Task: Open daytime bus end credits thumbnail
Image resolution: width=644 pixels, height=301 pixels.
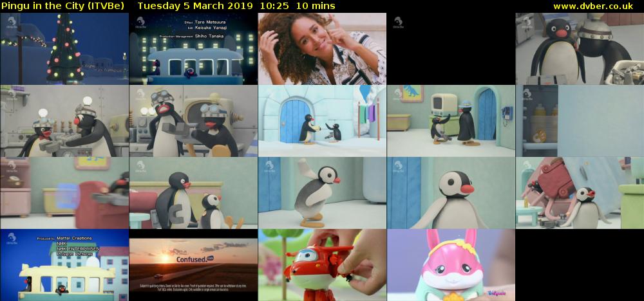Action: (64, 265)
